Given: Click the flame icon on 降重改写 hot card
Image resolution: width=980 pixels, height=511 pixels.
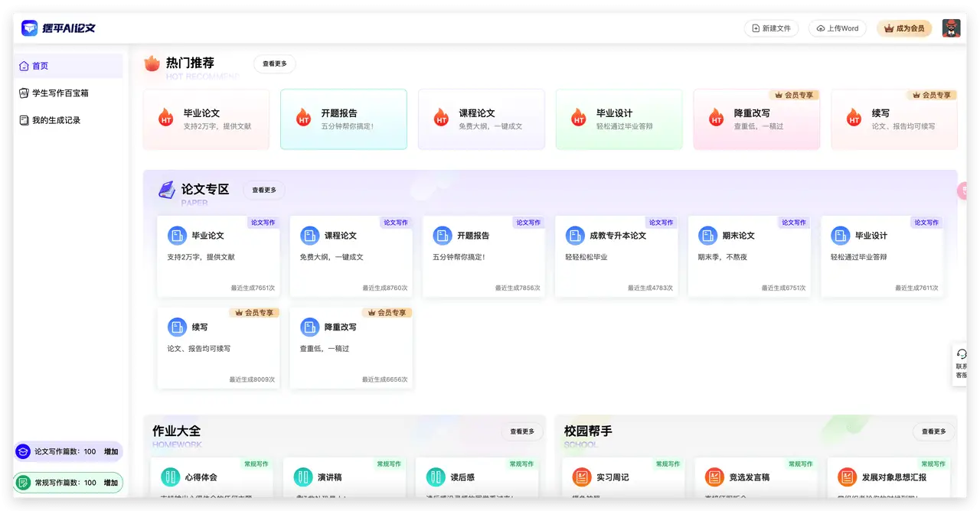Looking at the screenshot, I should coord(716,118).
